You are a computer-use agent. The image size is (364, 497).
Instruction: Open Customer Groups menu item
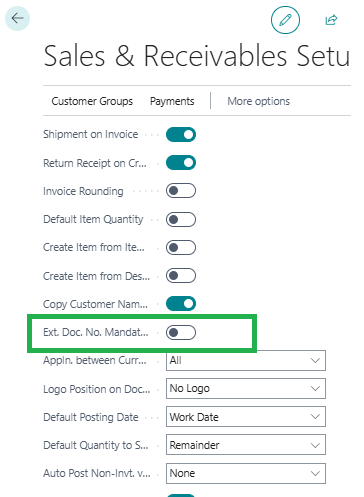coord(92,101)
